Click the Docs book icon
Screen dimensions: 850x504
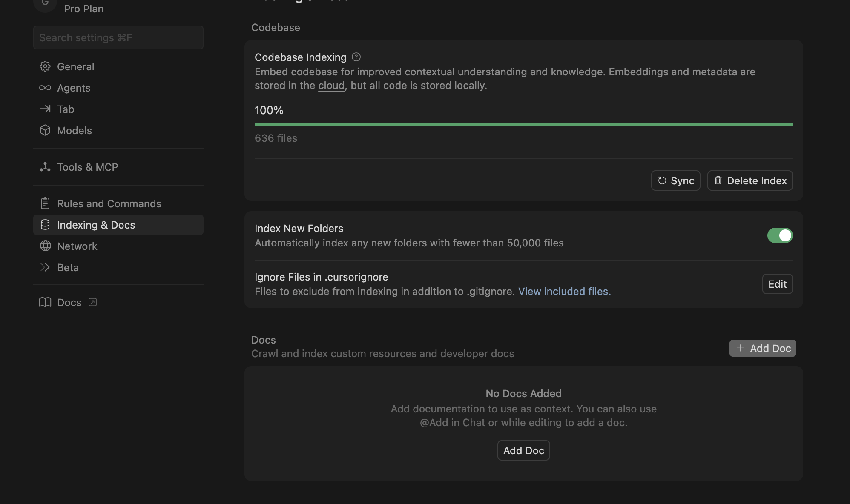(45, 302)
